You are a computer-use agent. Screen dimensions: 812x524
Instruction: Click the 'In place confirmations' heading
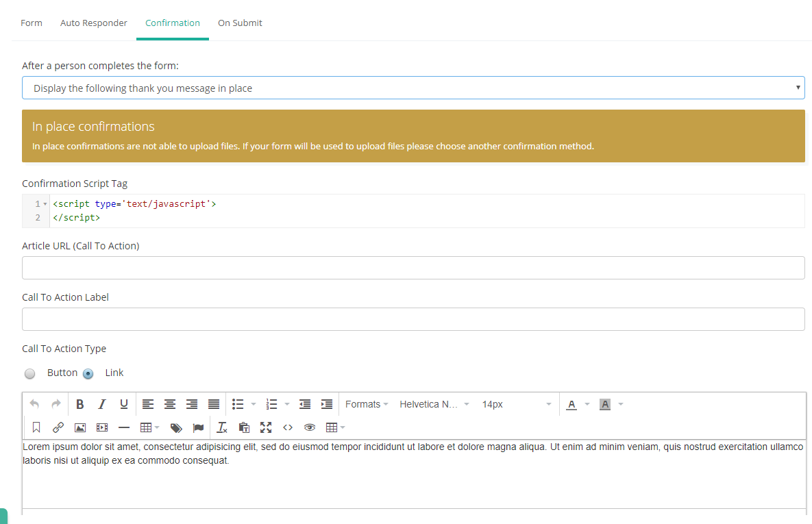(93, 126)
